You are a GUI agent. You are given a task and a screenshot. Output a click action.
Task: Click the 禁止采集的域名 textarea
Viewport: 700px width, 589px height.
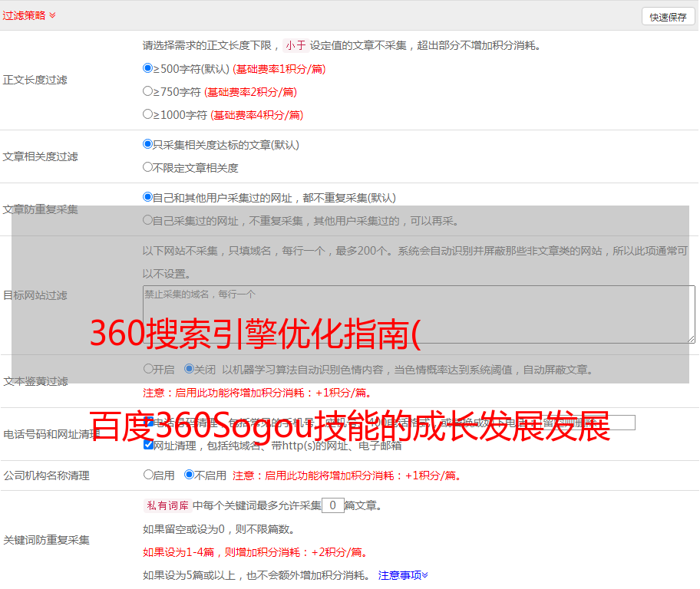[x=419, y=314]
